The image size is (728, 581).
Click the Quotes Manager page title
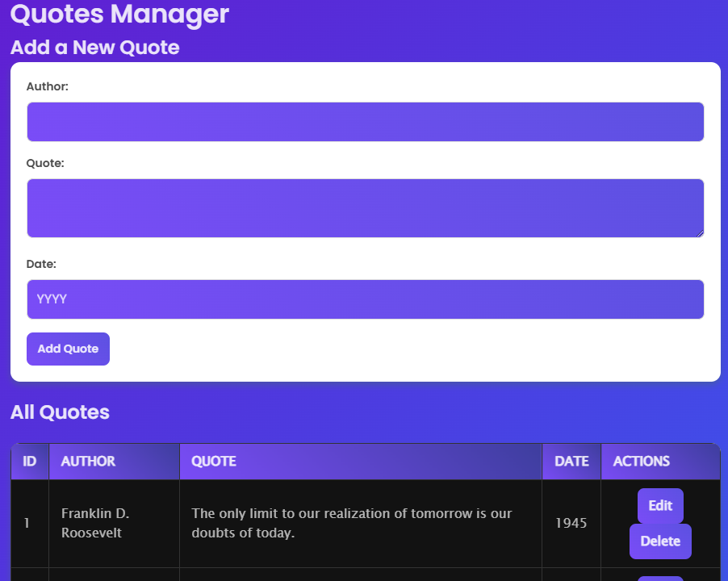[119, 14]
